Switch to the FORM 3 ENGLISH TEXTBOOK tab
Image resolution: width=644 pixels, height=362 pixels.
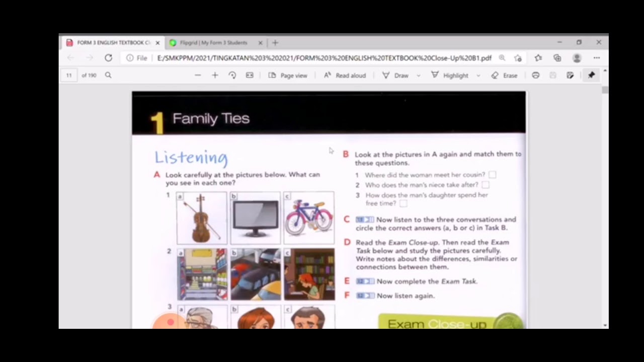(113, 43)
